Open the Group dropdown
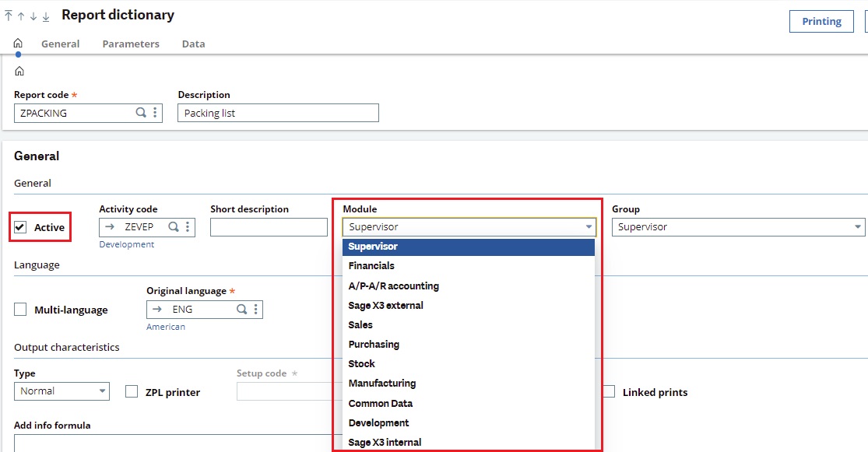The width and height of the screenshot is (868, 452). click(859, 226)
